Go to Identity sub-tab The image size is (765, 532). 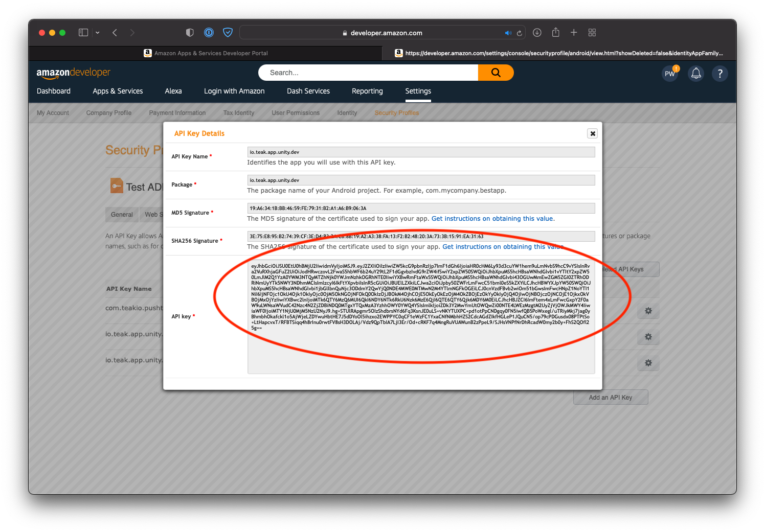click(347, 113)
